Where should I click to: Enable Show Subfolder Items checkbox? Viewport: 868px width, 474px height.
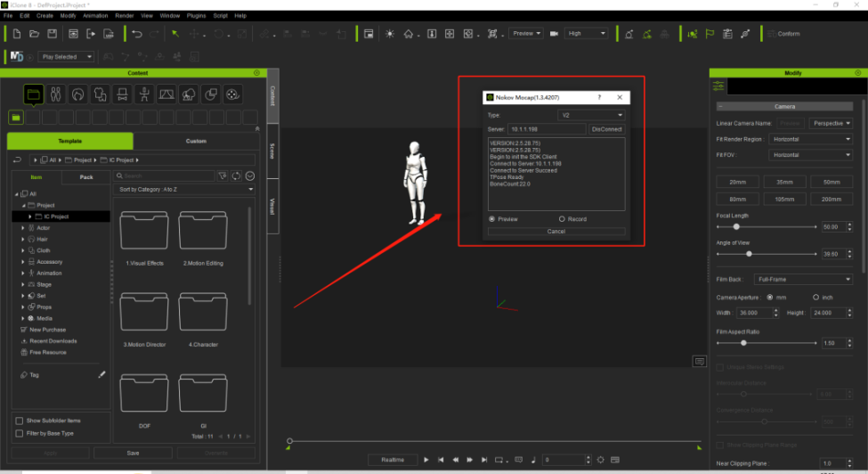coord(20,421)
